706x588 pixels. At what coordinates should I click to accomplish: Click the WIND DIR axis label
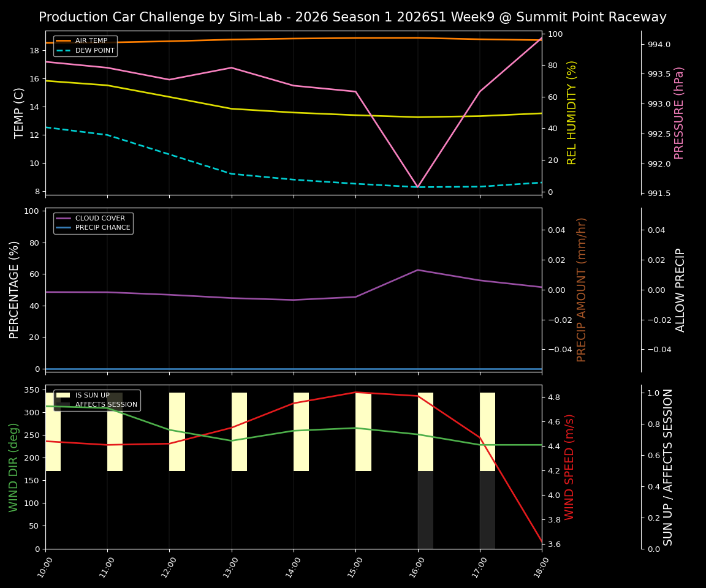coord(13,466)
